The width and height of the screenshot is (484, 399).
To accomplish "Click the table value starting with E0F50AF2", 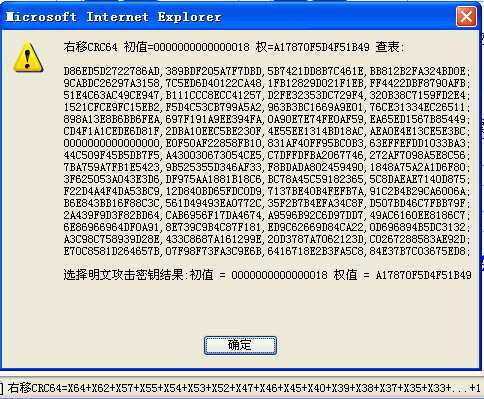I will [x=213, y=143].
